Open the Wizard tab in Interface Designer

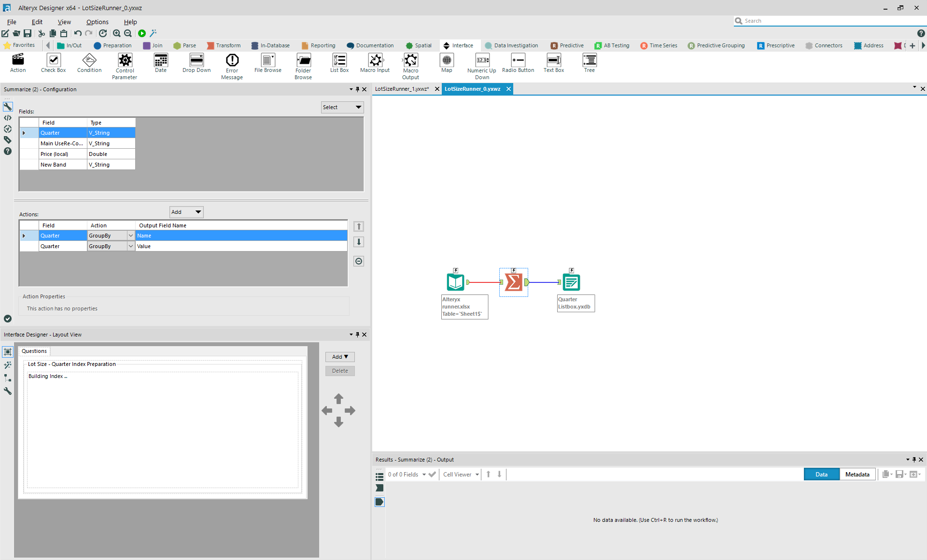[x=8, y=365]
